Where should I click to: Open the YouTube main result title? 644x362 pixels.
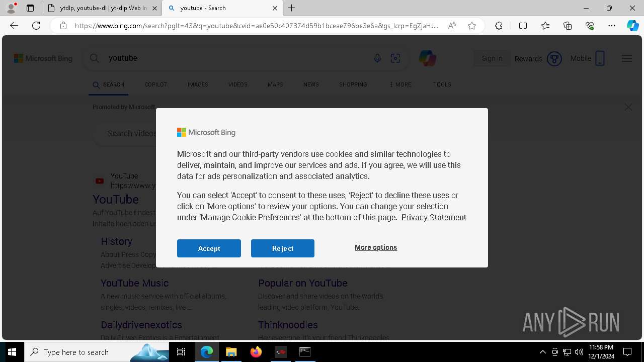click(116, 200)
